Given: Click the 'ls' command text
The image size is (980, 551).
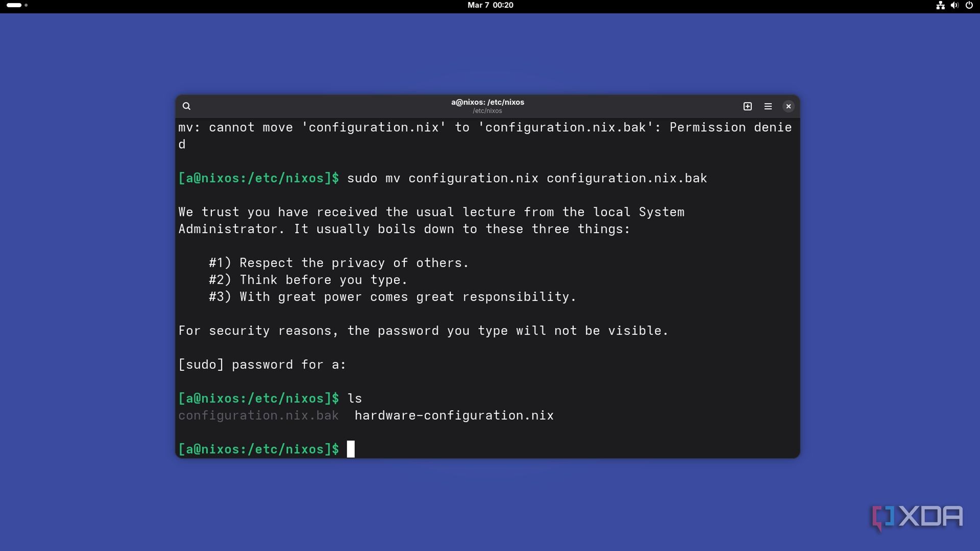Looking at the screenshot, I should tap(354, 398).
